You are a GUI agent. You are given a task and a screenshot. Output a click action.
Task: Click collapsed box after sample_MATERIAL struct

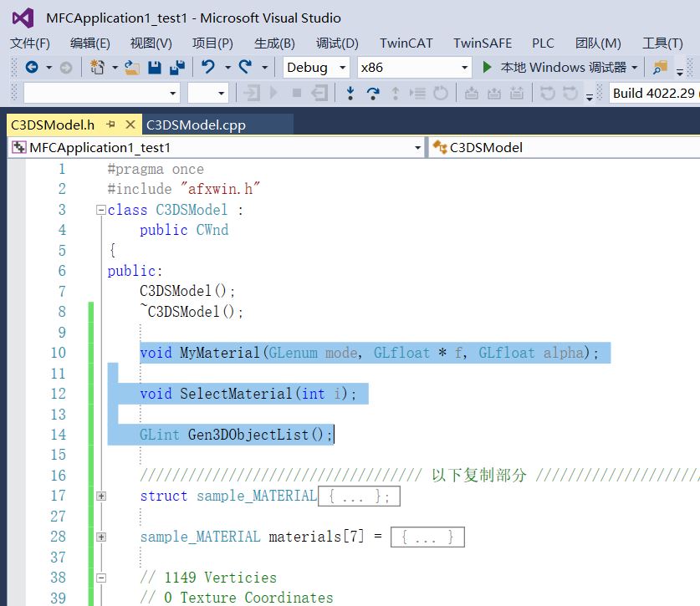[359, 496]
